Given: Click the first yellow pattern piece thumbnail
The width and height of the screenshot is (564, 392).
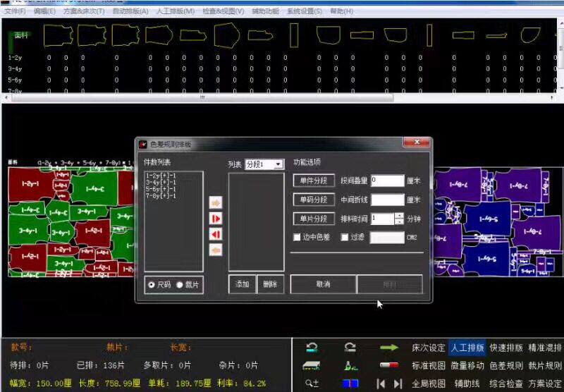Looking at the screenshot, I should (58, 35).
